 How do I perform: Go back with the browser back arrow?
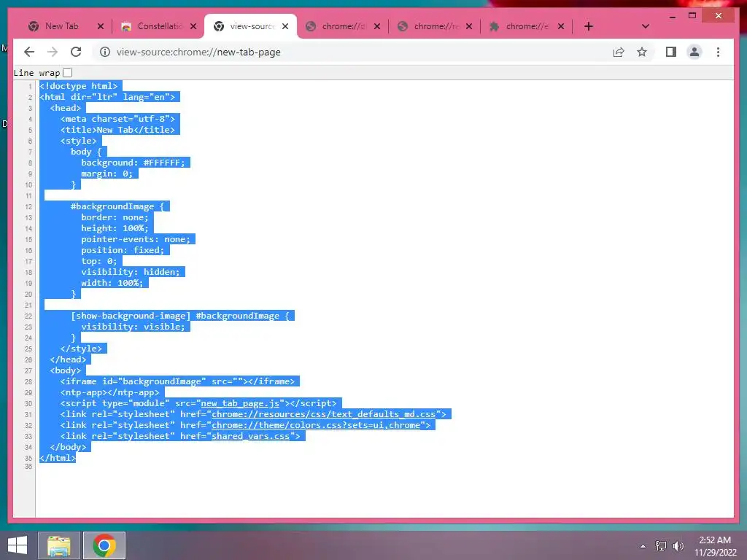coord(29,52)
